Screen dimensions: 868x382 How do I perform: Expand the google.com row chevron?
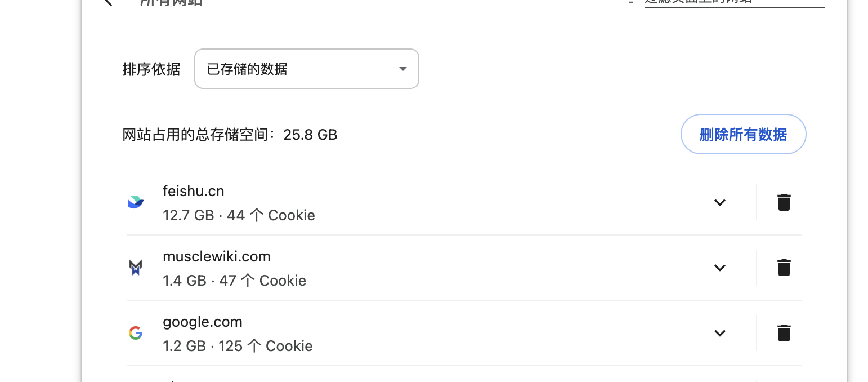pos(719,333)
